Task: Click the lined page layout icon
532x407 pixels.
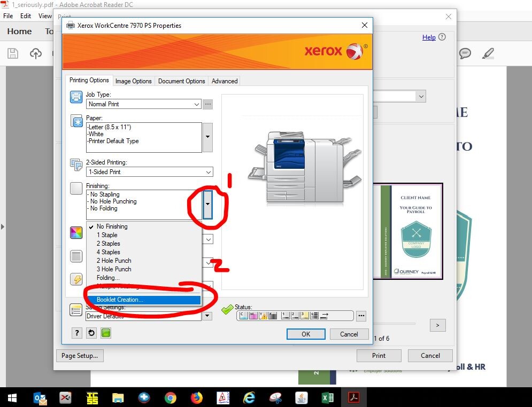Action: tap(76, 256)
